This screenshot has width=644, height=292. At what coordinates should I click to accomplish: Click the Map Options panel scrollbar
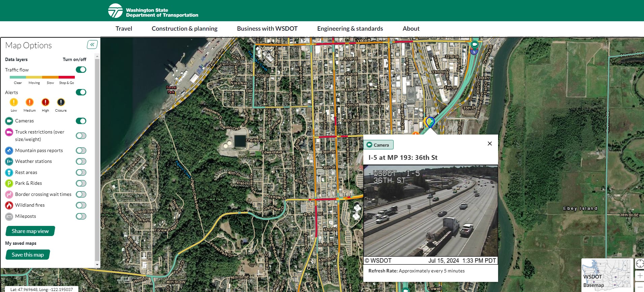point(97,160)
